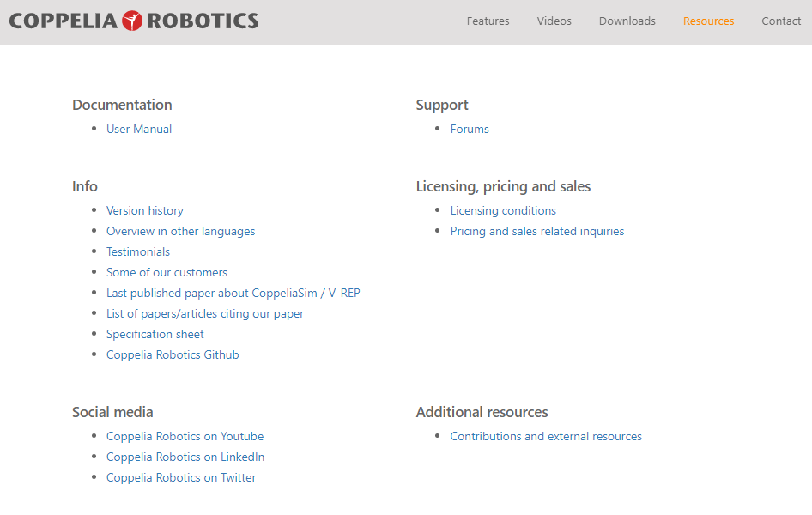Viewport: 812px width, 515px height.
Task: Open the Downloads navigation item
Action: (627, 21)
